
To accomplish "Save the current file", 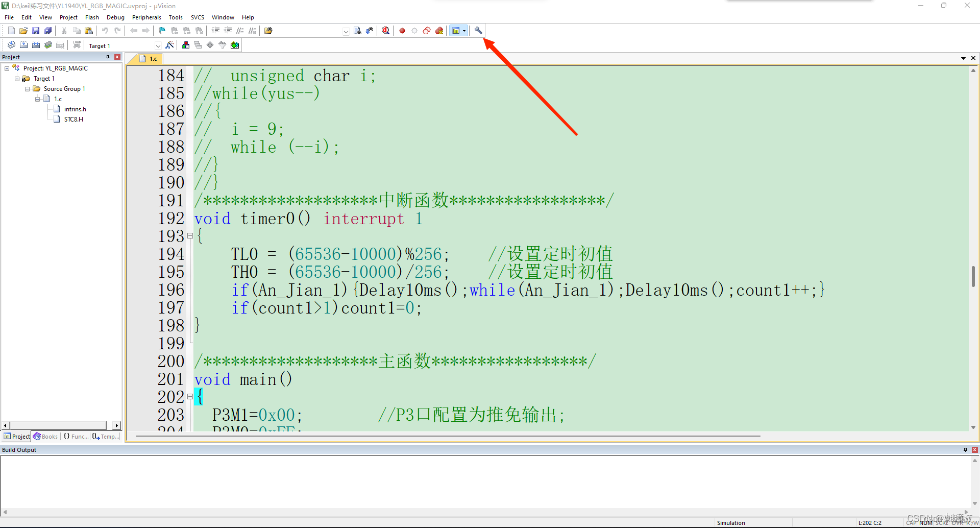I will [x=36, y=31].
